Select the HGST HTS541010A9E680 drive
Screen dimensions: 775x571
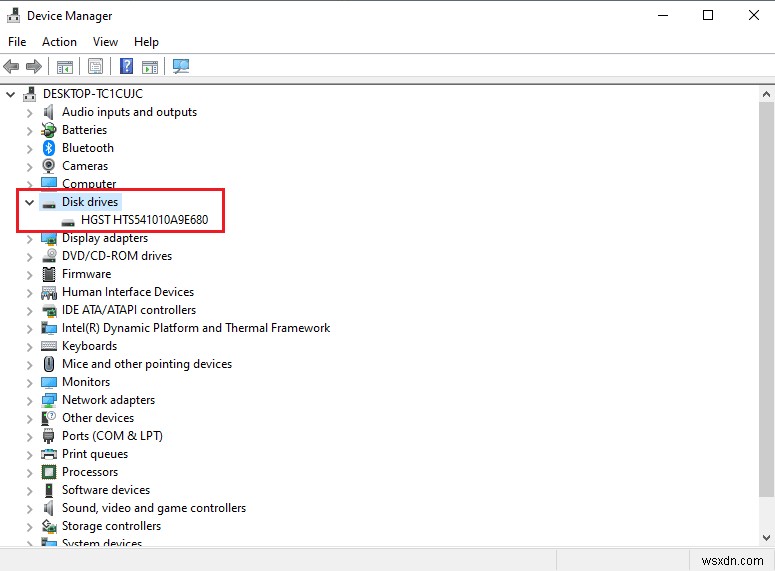pos(144,220)
